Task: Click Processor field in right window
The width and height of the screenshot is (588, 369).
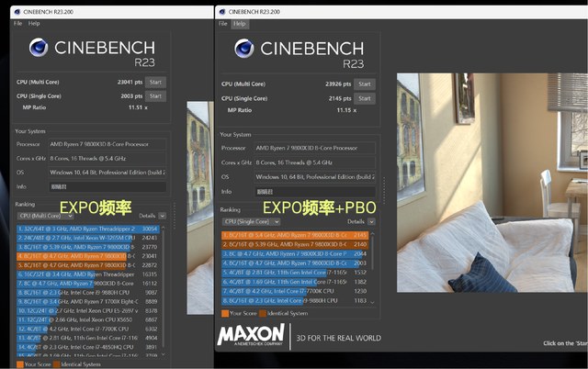Action: [314, 148]
